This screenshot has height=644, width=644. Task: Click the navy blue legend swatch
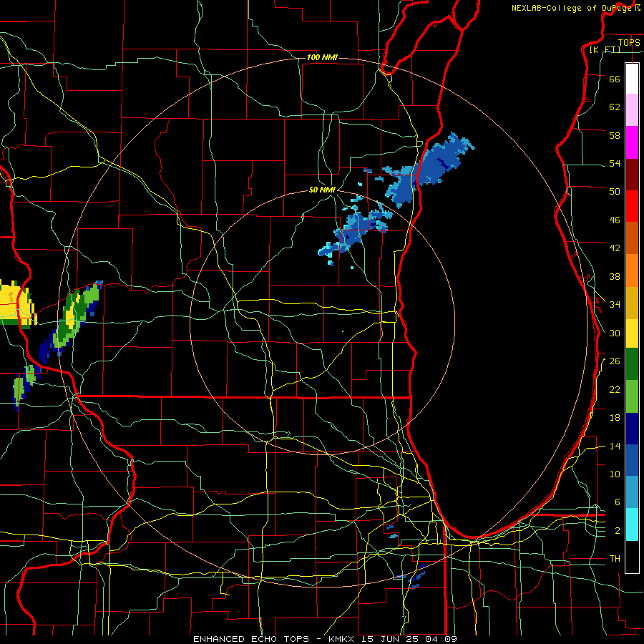(632, 429)
